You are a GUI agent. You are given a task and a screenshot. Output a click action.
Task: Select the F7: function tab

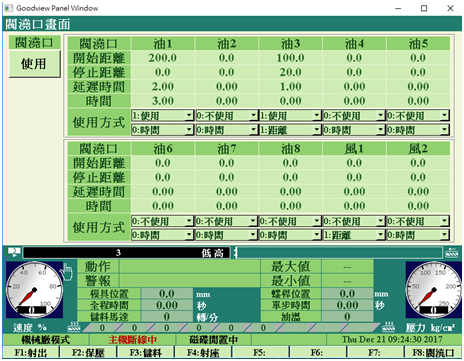click(x=376, y=352)
